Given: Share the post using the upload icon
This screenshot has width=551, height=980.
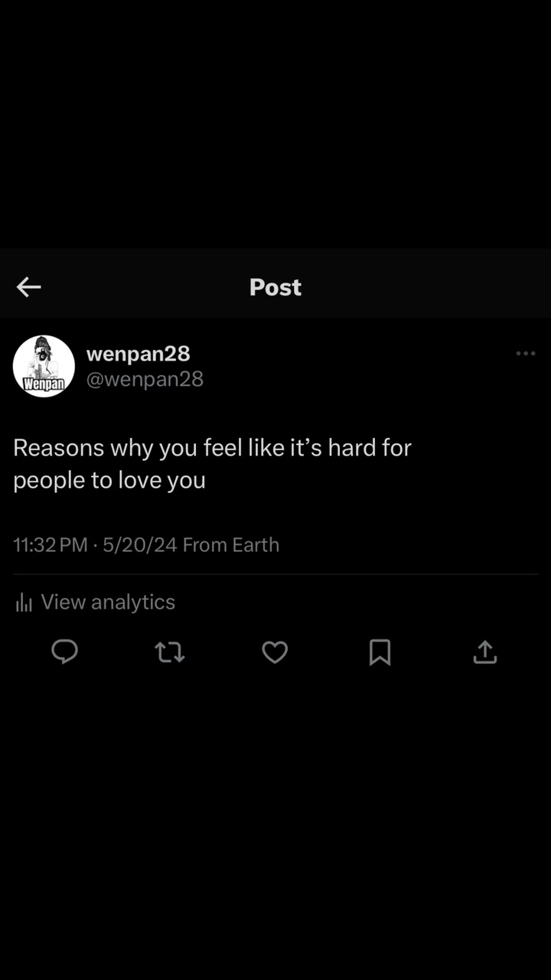Looking at the screenshot, I should (485, 652).
